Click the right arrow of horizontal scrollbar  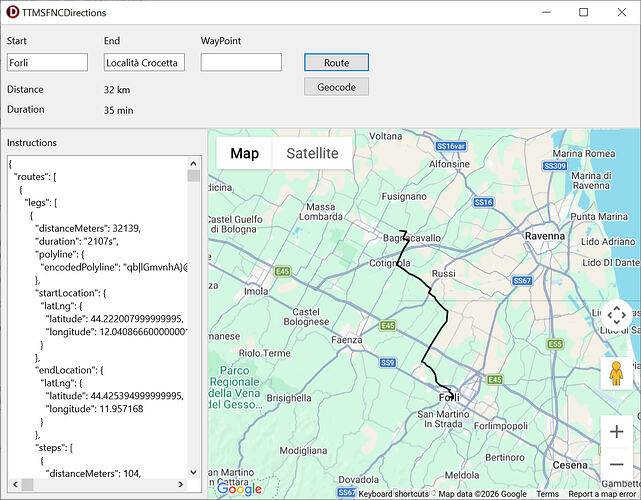[x=180, y=484]
